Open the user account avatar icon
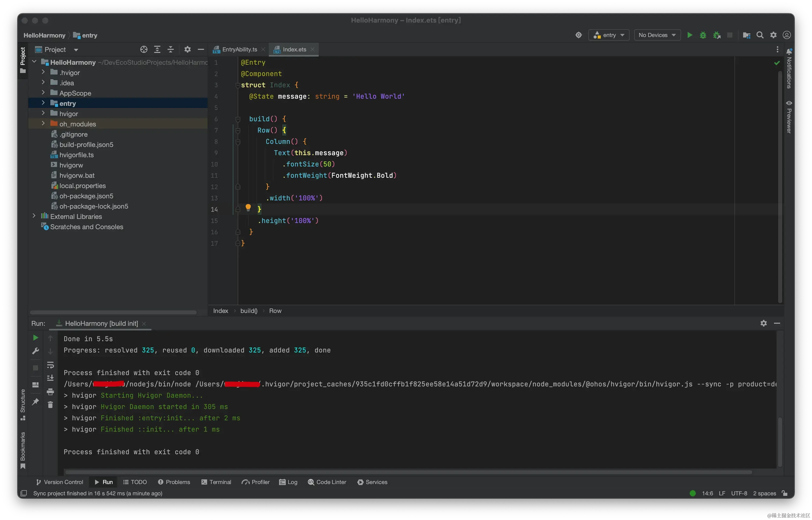The height and width of the screenshot is (520, 812). [x=787, y=35]
